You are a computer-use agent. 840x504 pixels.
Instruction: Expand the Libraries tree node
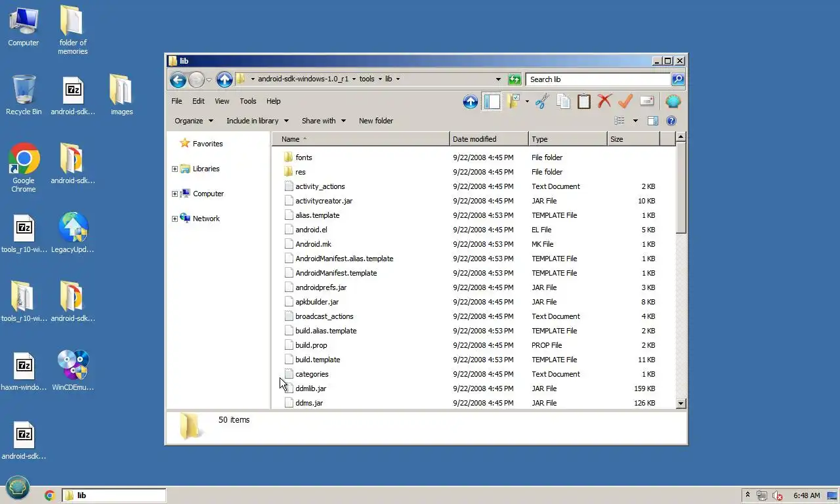coord(175,169)
